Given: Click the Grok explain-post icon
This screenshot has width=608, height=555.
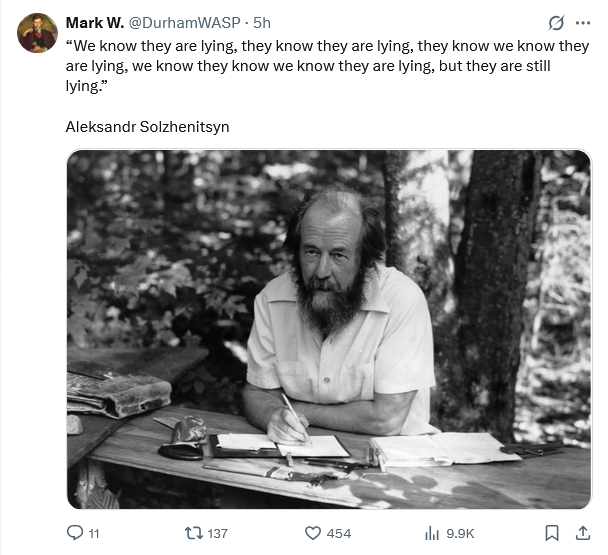Looking at the screenshot, I should pos(558,23).
